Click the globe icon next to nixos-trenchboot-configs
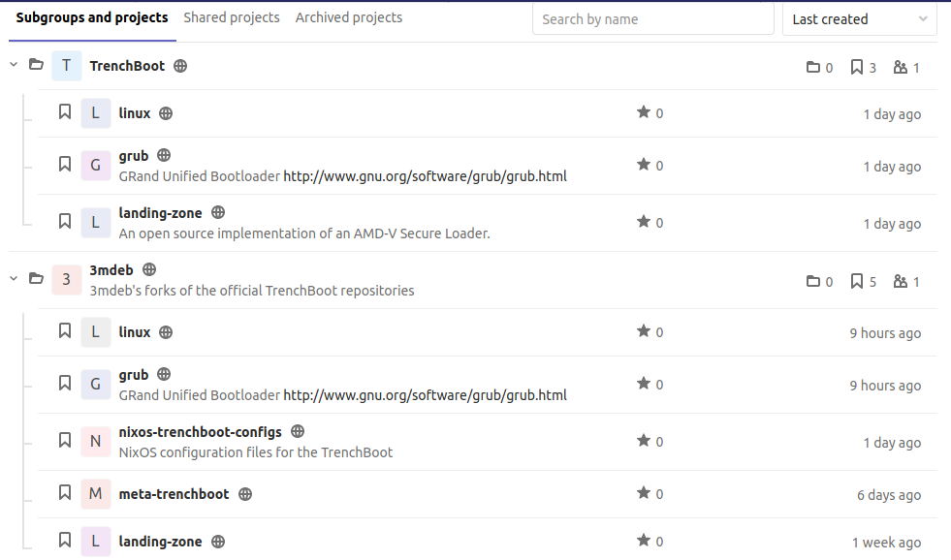The image size is (951, 560). pyautogui.click(x=297, y=431)
